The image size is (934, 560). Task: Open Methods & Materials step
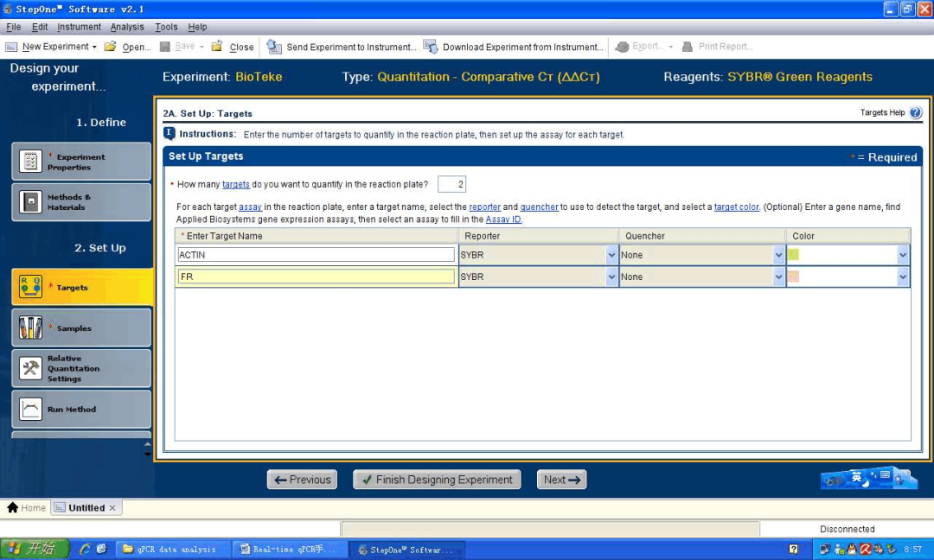[81, 202]
